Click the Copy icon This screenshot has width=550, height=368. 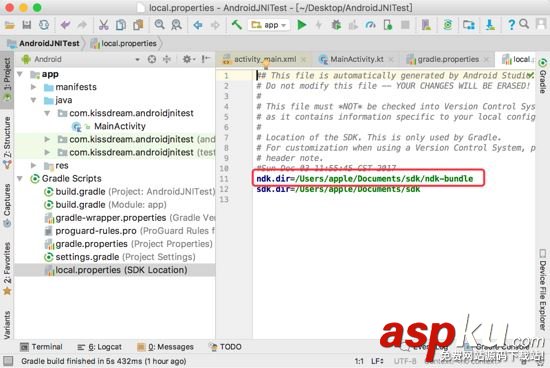[x=121, y=25]
